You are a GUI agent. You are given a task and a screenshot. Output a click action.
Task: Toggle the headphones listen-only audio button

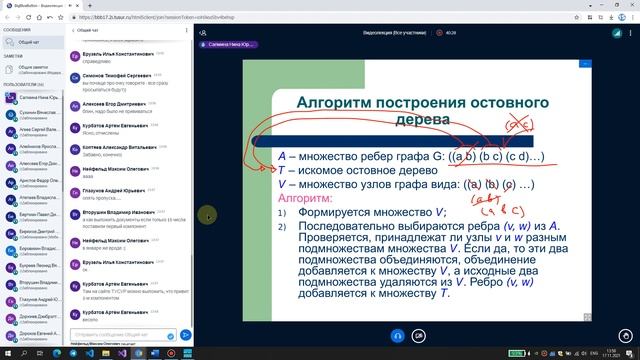[398, 336]
